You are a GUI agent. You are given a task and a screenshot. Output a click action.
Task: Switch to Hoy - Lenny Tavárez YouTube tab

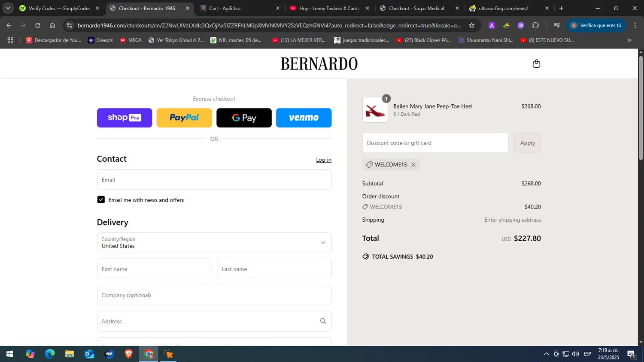click(328, 8)
